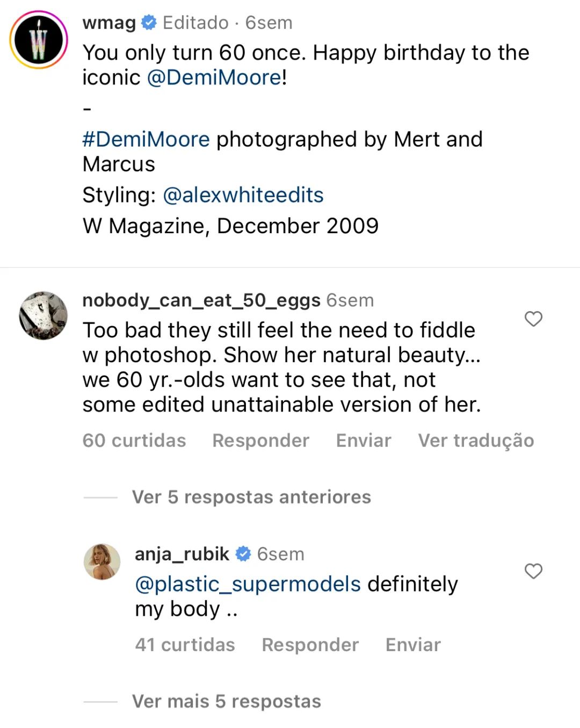Image resolution: width=580 pixels, height=728 pixels.
Task: Open the @alexwhiteedits mention
Action: [243, 194]
